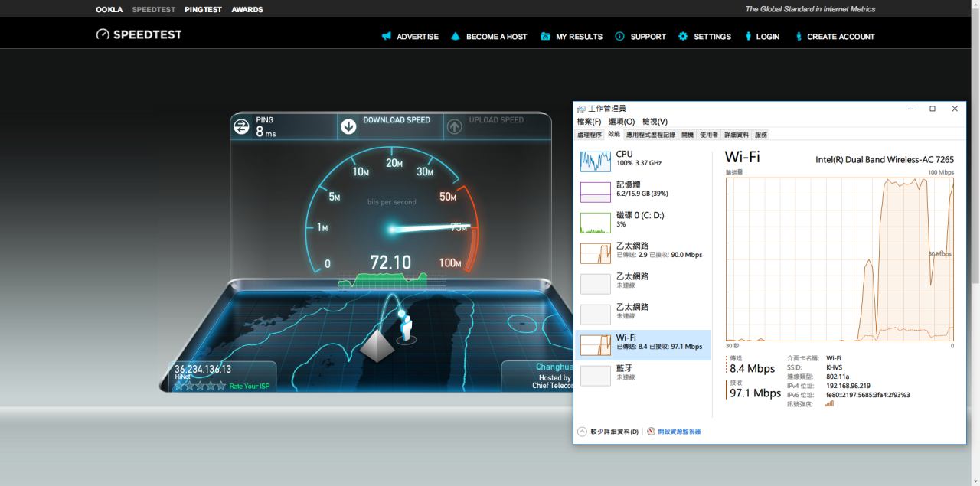This screenshot has height=486, width=980.
Task: Select the 記憶體 memory graph thumbnail
Action: coord(596,191)
